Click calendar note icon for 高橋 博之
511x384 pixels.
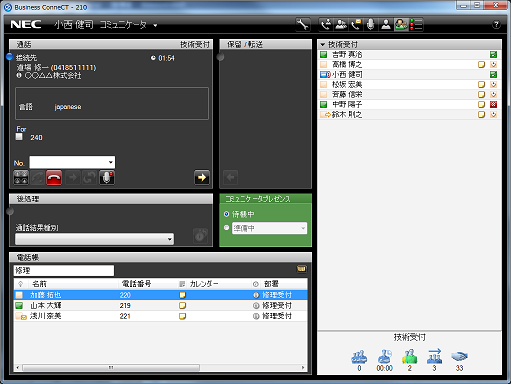click(x=481, y=65)
